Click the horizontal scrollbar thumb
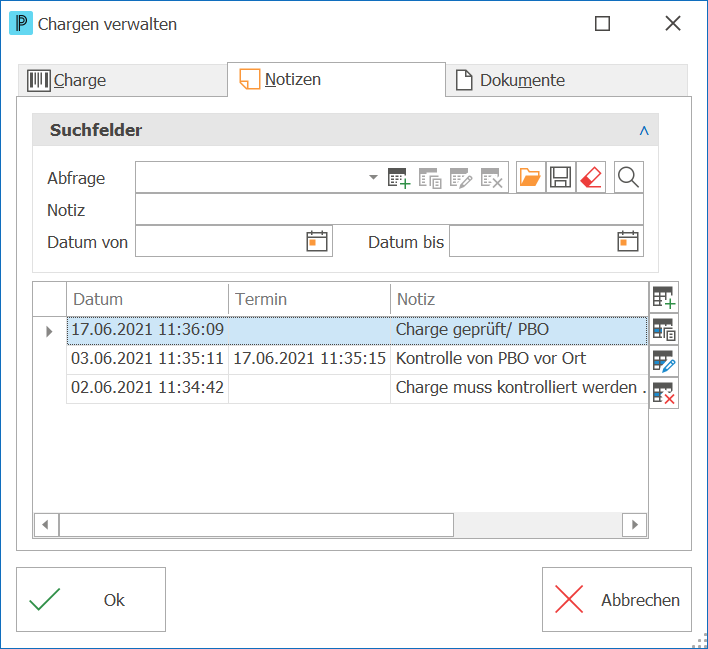708x649 pixels. click(256, 525)
